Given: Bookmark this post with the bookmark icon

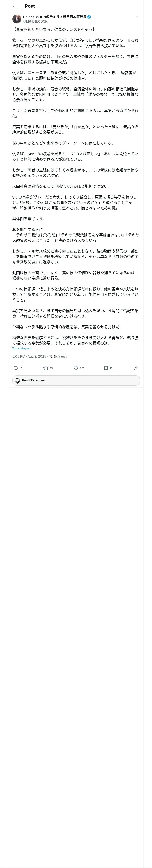Looking at the screenshot, I should tap(106, 368).
